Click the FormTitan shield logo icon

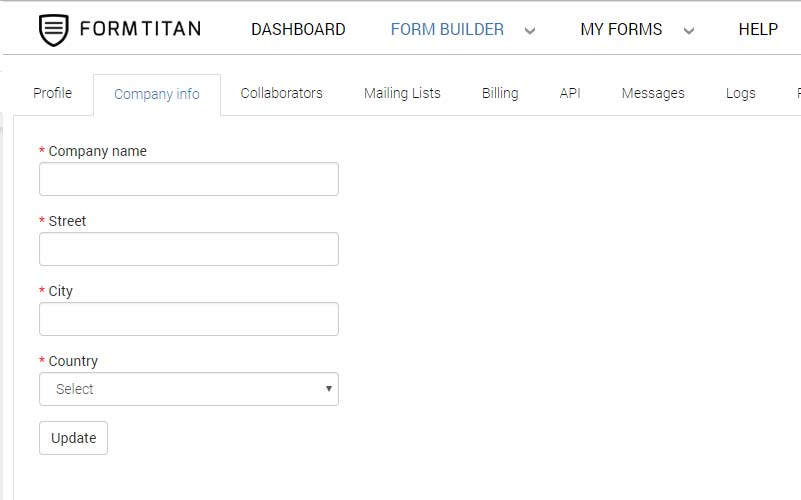[x=54, y=30]
